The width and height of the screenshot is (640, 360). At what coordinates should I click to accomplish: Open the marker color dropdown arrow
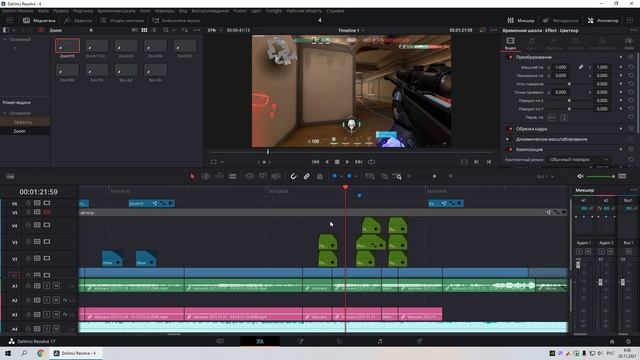(356, 176)
